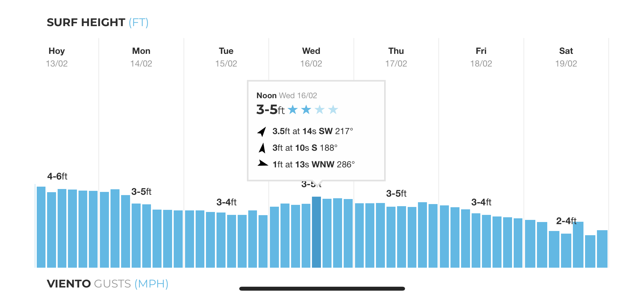Click the SW 217° swell direction arrow
Image resolution: width=644 pixels, height=297 pixels.
point(262,131)
